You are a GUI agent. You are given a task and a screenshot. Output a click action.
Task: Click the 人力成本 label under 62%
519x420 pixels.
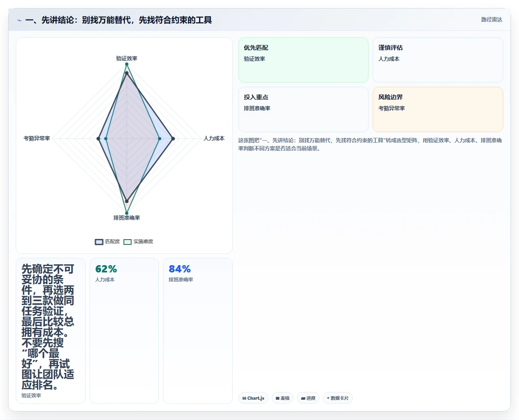click(x=105, y=280)
